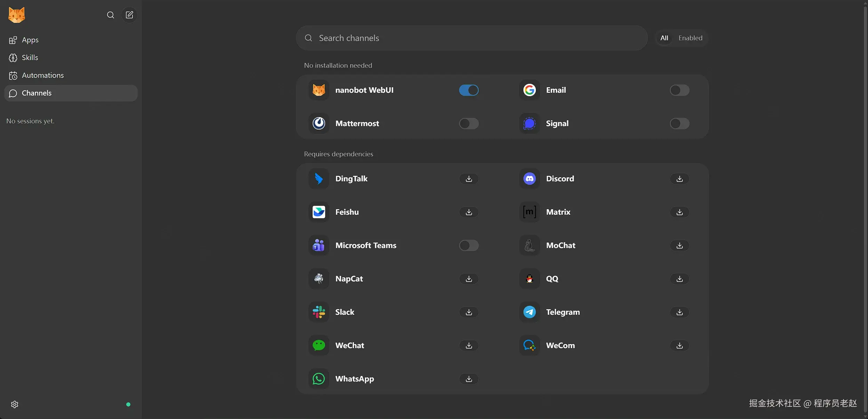Click the Discord logo icon
Image resolution: width=868 pixels, height=419 pixels.
(x=530, y=179)
